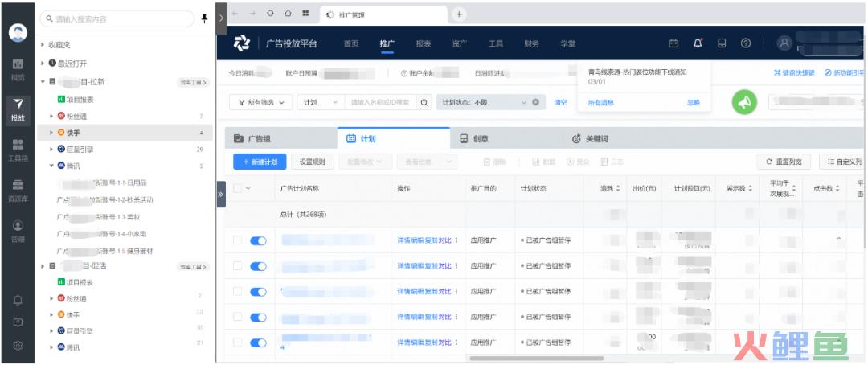Viewport: 868px width, 365px height.
Task: Click the horizontal scrollbar below the table
Action: click(537, 358)
